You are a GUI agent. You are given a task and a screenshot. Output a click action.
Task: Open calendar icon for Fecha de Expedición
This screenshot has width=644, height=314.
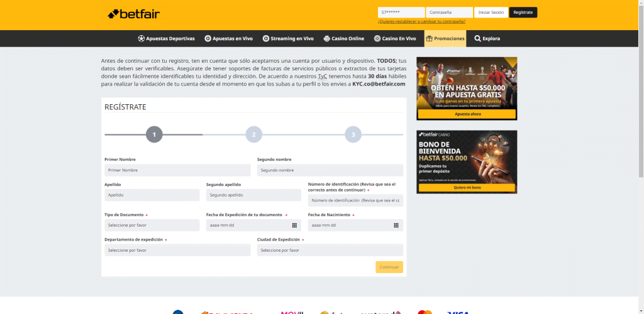tap(294, 225)
